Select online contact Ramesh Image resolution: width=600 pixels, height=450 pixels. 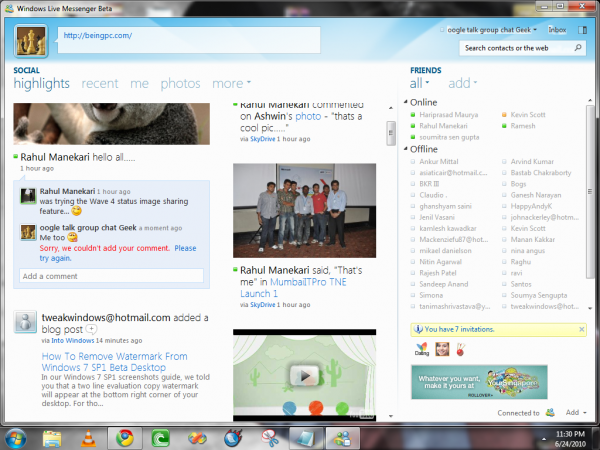(523, 126)
